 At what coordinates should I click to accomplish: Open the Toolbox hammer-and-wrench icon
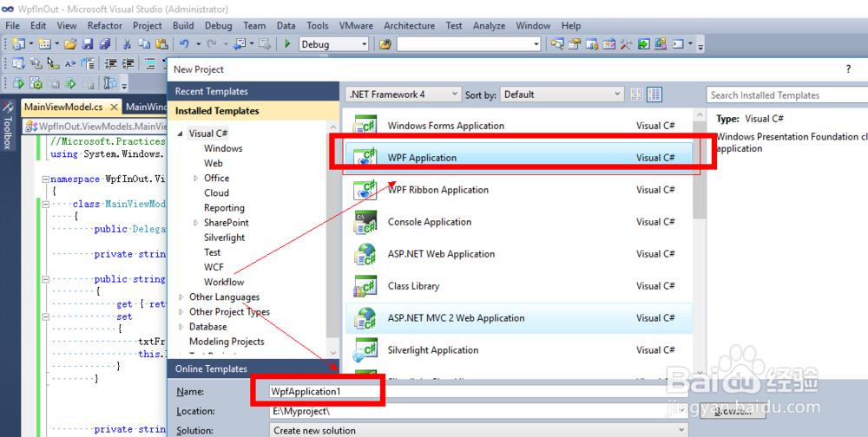(626, 43)
